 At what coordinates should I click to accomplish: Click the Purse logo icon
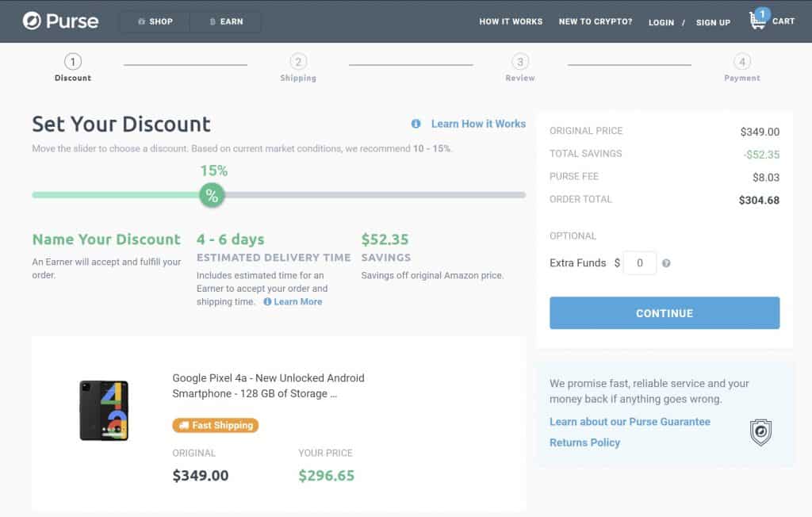tap(32, 21)
